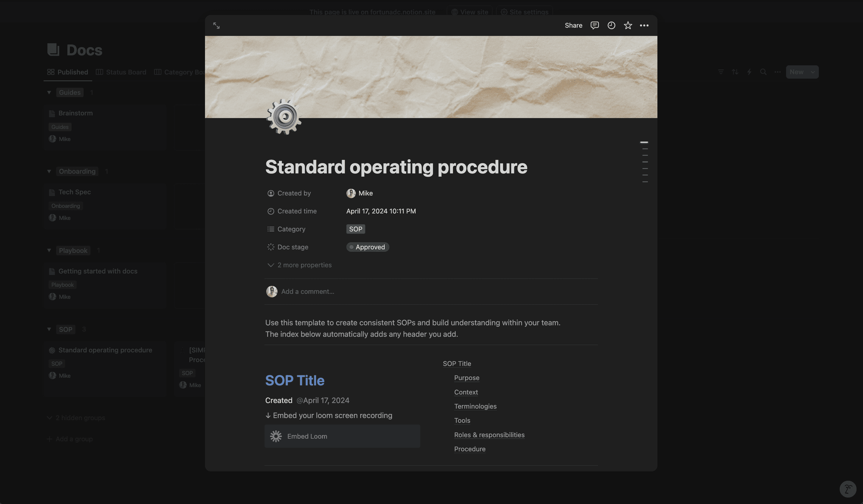
Task: Open page as full page via expand arrows
Action: 216,26
